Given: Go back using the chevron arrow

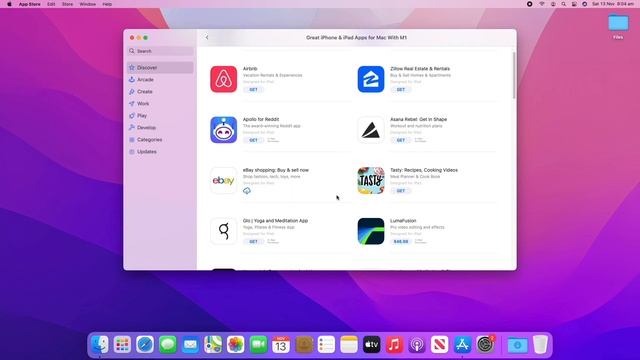Looking at the screenshot, I should (x=207, y=38).
